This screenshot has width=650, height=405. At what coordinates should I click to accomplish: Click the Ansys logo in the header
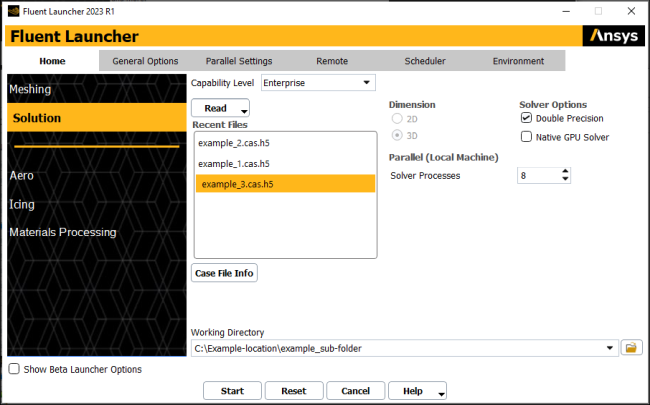click(614, 36)
